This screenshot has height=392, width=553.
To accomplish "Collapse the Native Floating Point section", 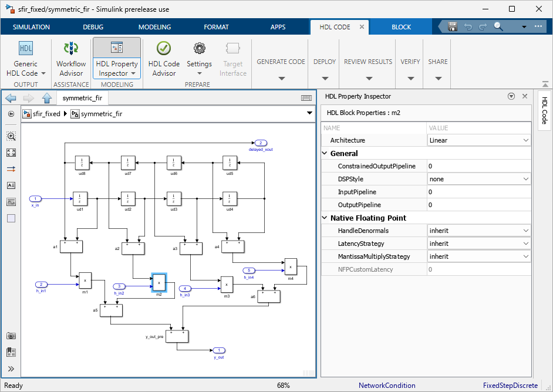I will [324, 218].
